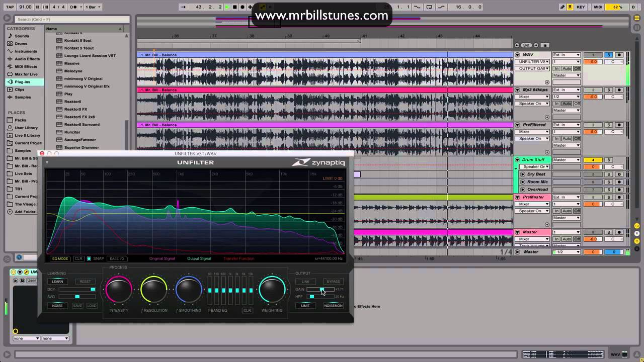Arm the Mp3 64kbps track for recording
Screen dimensions: 644x362
pyautogui.click(x=619, y=90)
